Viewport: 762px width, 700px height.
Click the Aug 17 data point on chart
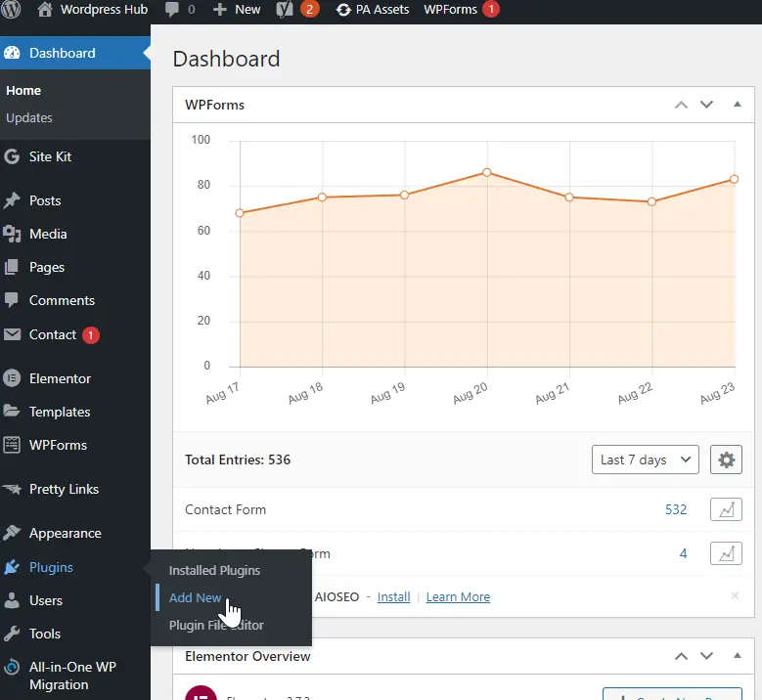[x=240, y=213]
